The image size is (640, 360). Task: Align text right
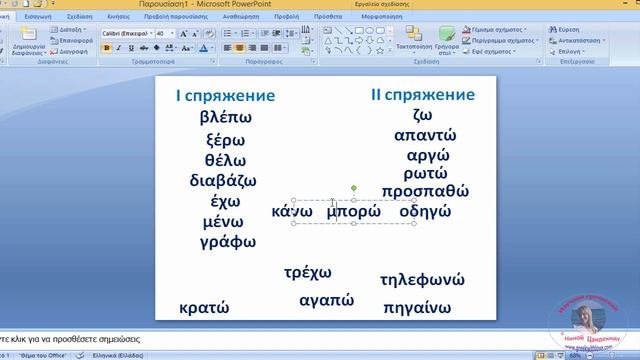point(252,48)
